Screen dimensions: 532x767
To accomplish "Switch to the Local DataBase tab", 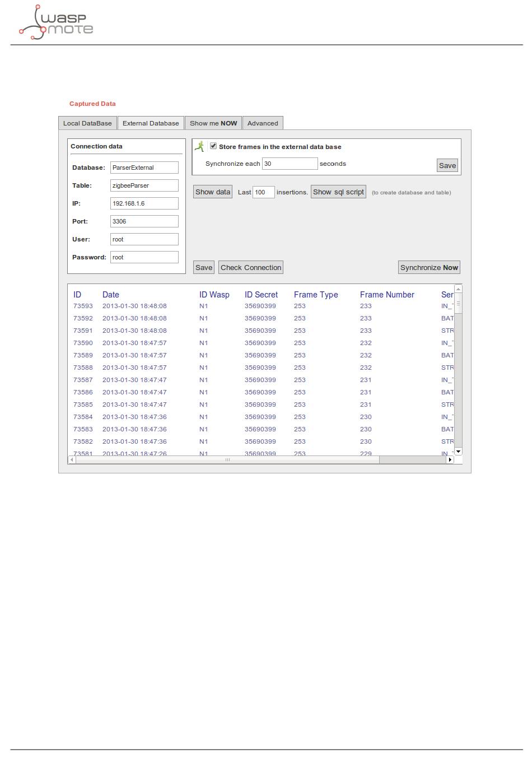I will (87, 123).
